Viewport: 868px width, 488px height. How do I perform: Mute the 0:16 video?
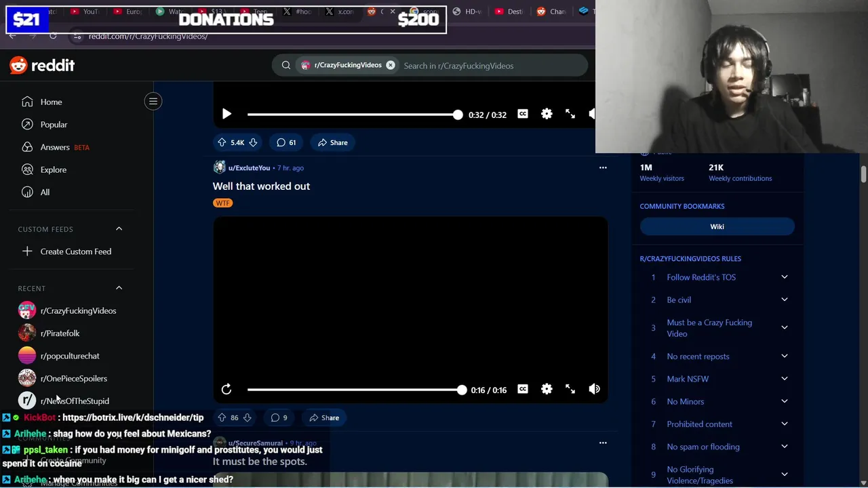pyautogui.click(x=594, y=389)
